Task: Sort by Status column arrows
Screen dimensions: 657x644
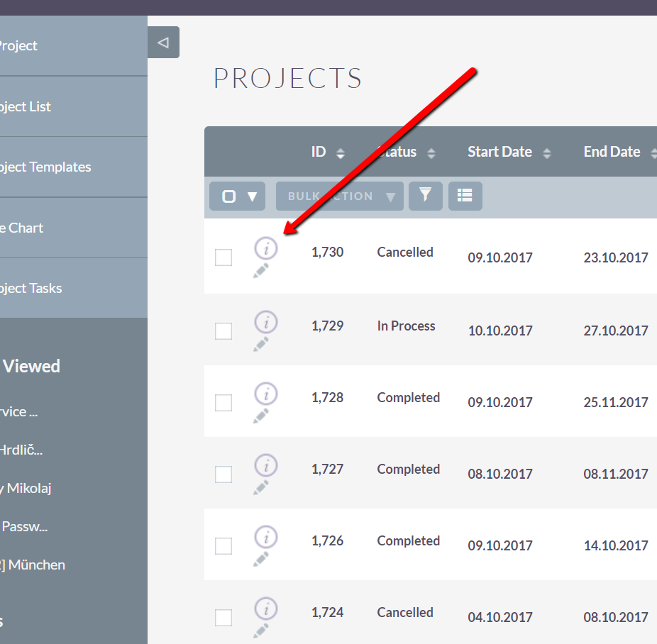Action: pyautogui.click(x=431, y=153)
